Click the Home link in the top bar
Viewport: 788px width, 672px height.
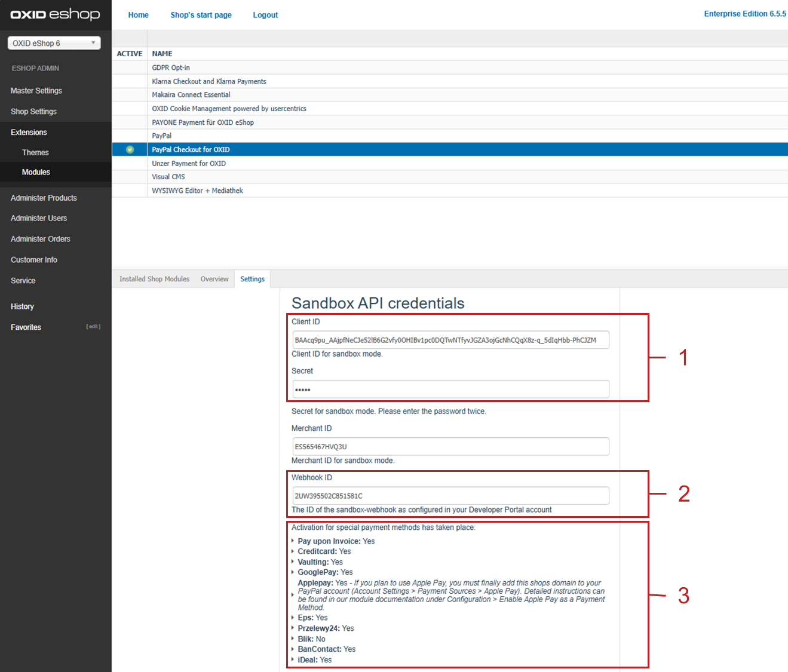138,15
